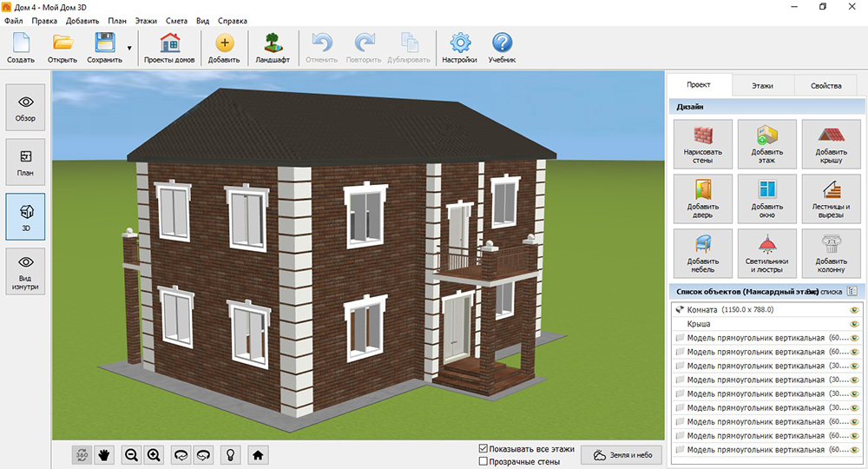Click Добавить колонну column tool
The width and height of the screenshot is (868, 469).
[832, 254]
